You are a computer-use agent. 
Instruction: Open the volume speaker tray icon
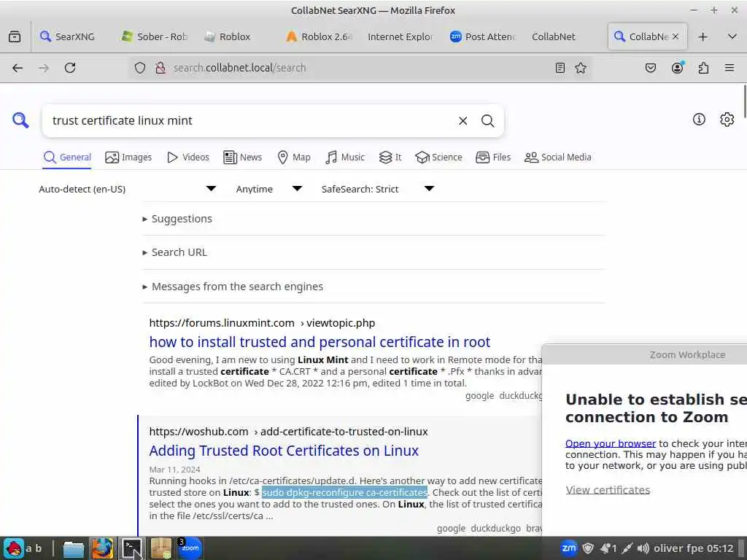[x=643, y=548]
